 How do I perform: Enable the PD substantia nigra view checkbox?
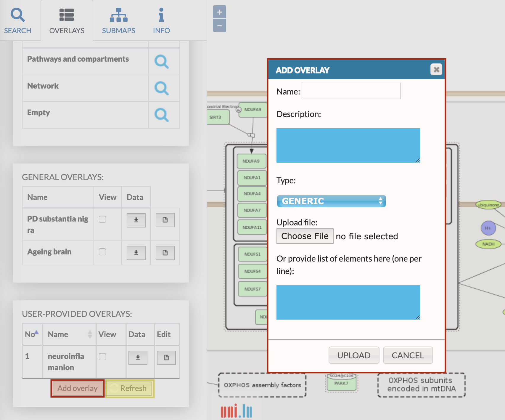click(x=102, y=219)
